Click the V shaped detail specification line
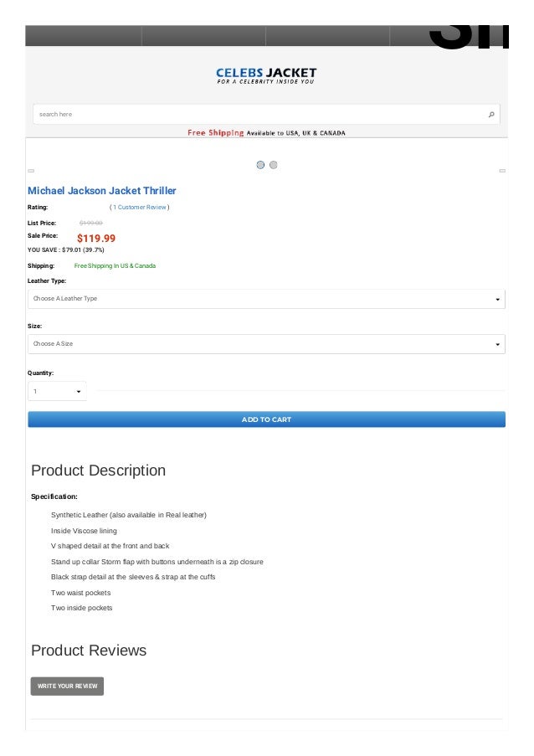 [x=110, y=546]
